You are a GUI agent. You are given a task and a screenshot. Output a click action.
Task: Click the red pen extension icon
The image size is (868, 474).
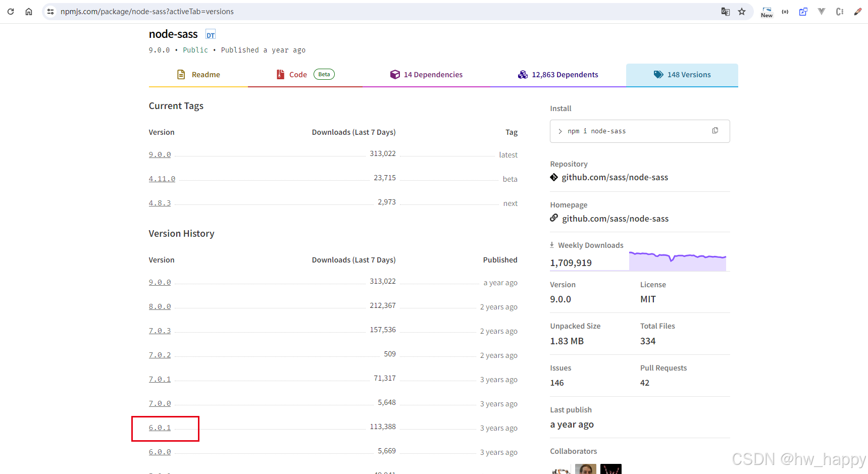pos(858,12)
